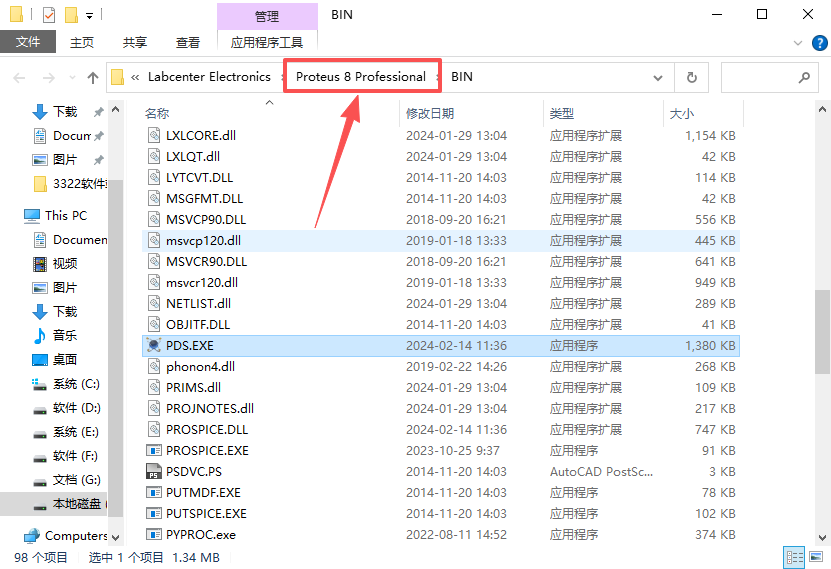Image resolution: width=831 pixels, height=569 pixels.
Task: Open the 查看 ribbon tab
Action: click(x=188, y=42)
